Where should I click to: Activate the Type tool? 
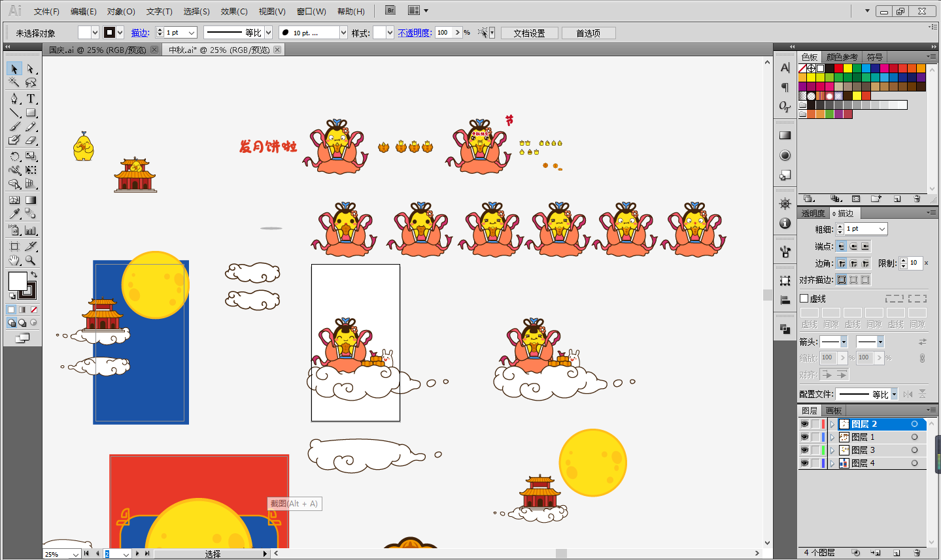(x=31, y=99)
